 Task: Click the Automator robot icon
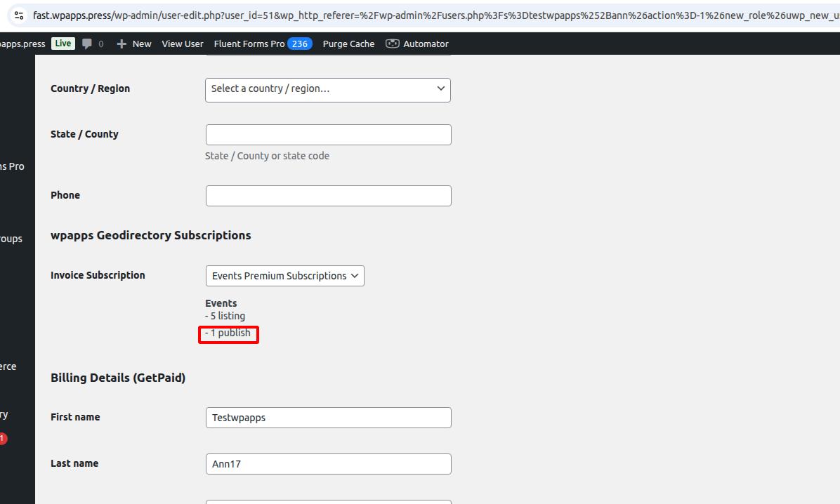click(x=392, y=44)
